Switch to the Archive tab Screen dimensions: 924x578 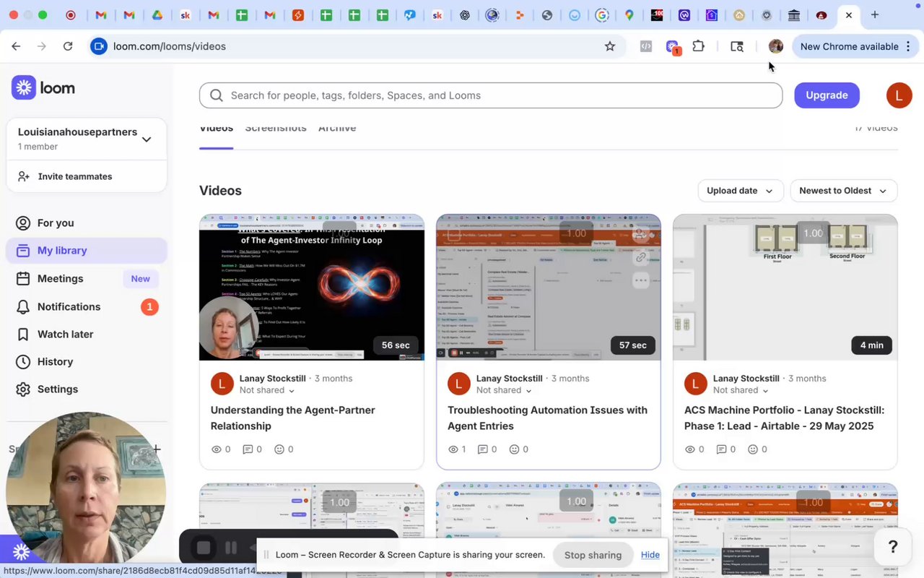tap(337, 129)
